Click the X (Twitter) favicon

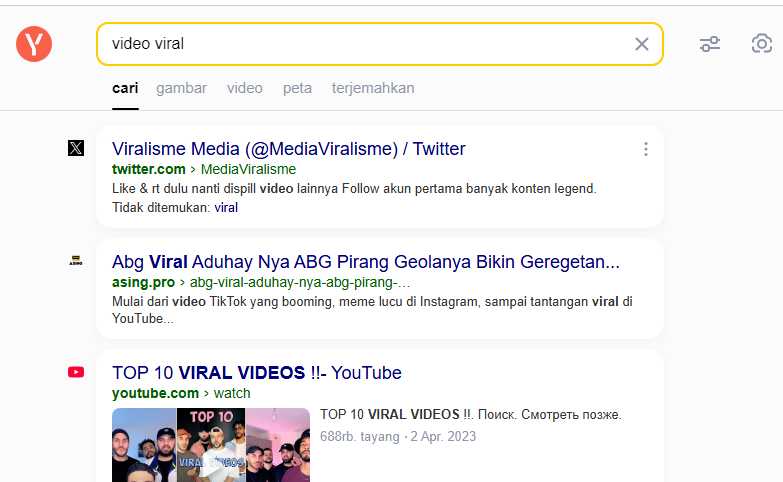76,148
